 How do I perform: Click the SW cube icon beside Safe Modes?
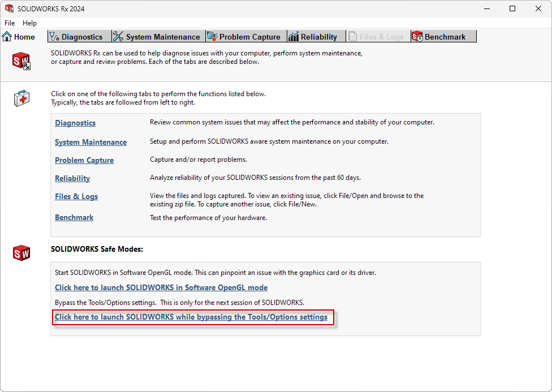click(21, 253)
